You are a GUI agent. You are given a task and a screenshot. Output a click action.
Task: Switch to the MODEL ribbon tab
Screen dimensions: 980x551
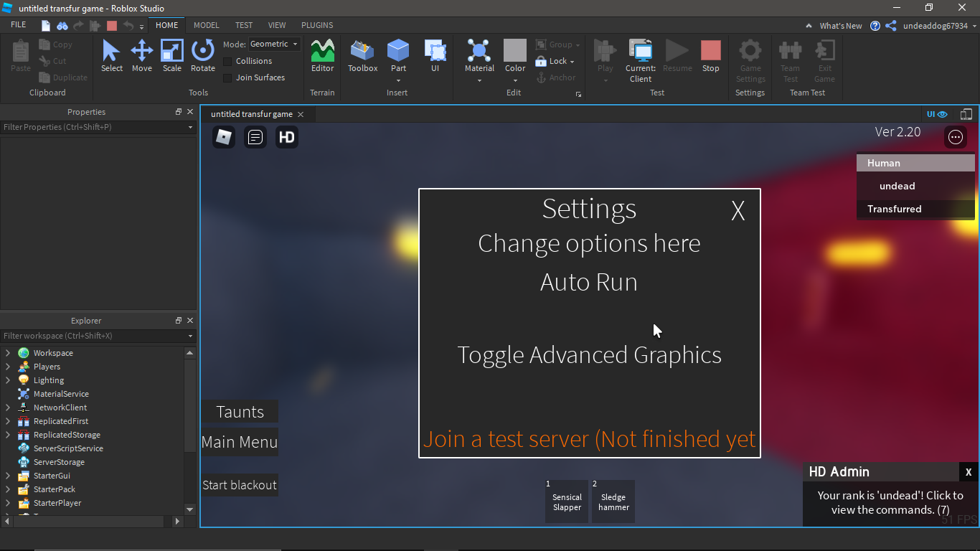[x=206, y=24]
